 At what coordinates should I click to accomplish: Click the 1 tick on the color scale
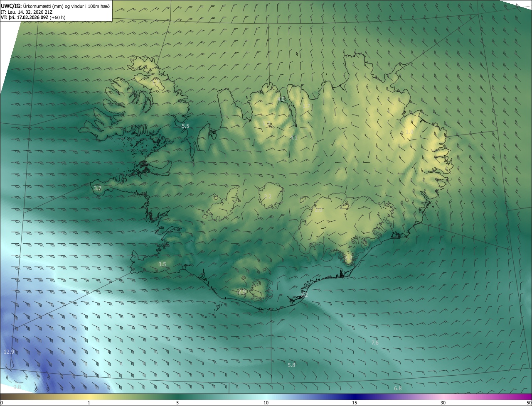[x=89, y=403]
